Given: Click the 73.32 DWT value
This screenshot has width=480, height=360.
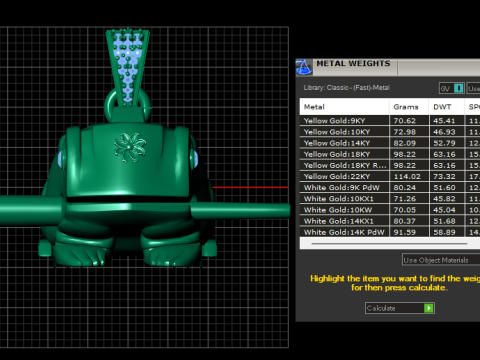Looking at the screenshot, I should click(x=444, y=176).
